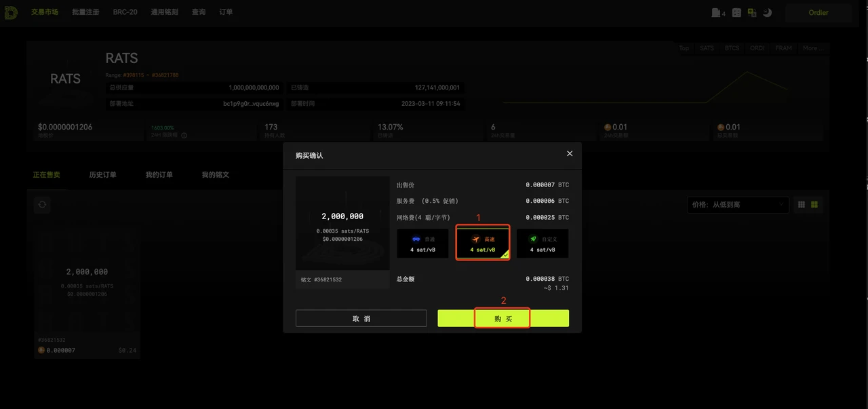Click the network fee value 0.000025 BTC
The width and height of the screenshot is (868, 409).
pyautogui.click(x=547, y=218)
